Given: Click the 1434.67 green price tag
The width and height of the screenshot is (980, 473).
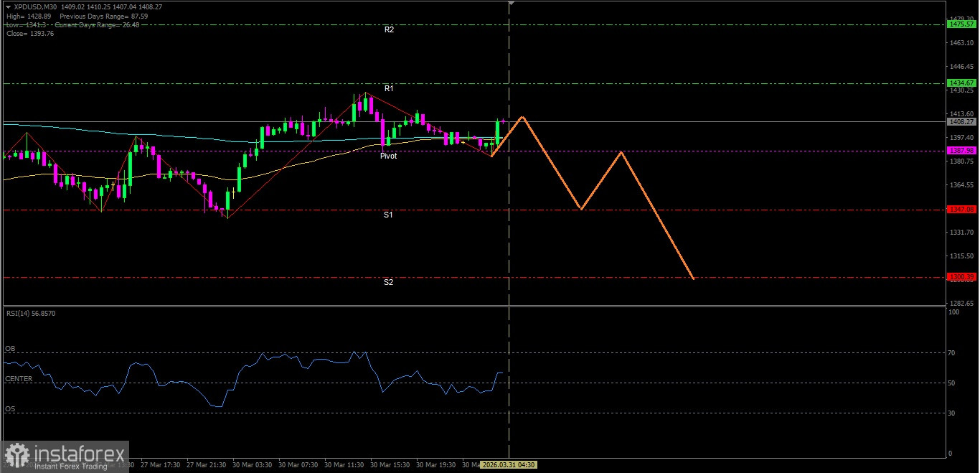Looking at the screenshot, I should point(961,83).
